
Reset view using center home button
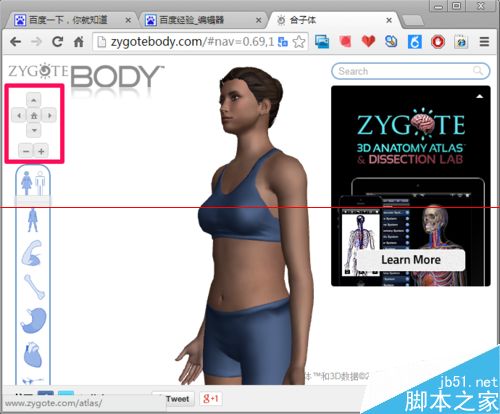(34, 115)
